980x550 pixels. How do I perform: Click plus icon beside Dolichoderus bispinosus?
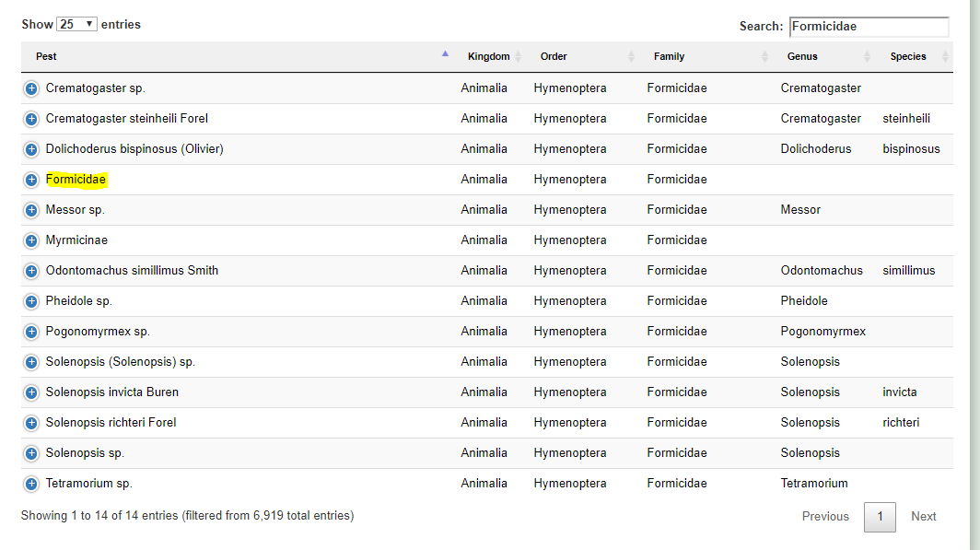(31, 149)
